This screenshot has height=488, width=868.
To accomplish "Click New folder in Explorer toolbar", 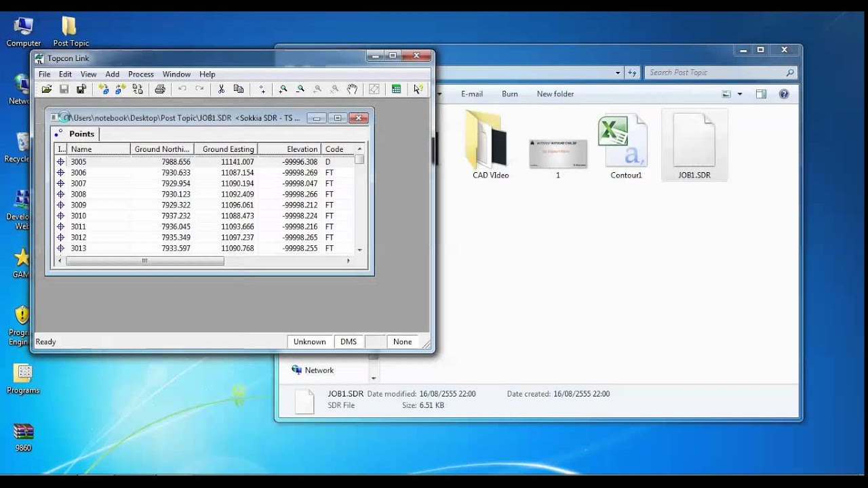I will pos(555,94).
